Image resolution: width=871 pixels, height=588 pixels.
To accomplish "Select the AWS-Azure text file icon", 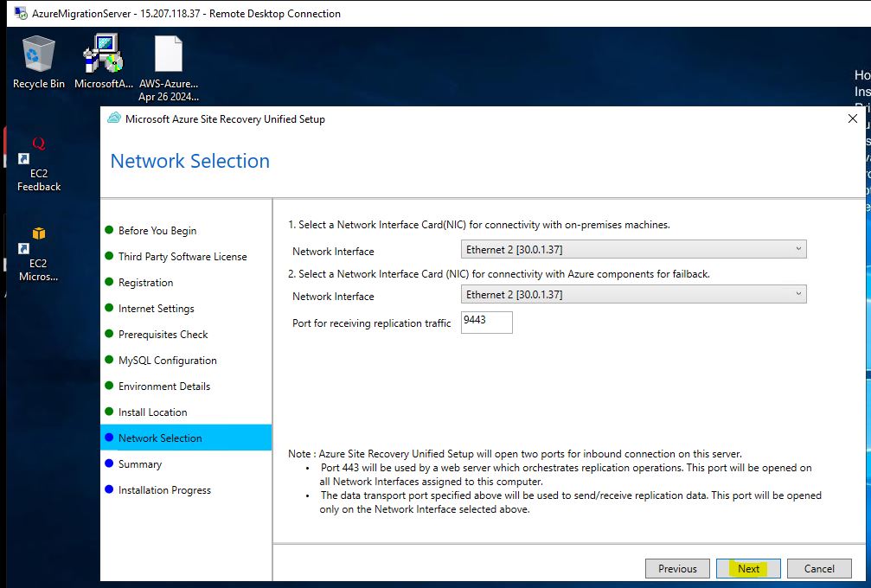I will [168, 56].
